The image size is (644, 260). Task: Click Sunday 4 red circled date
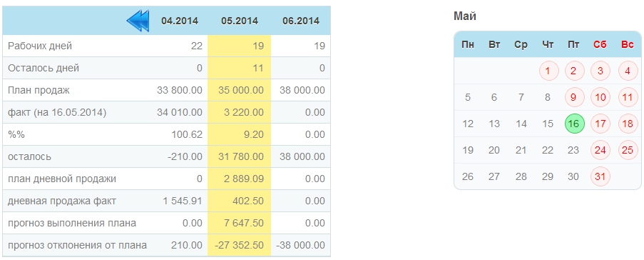click(x=628, y=71)
